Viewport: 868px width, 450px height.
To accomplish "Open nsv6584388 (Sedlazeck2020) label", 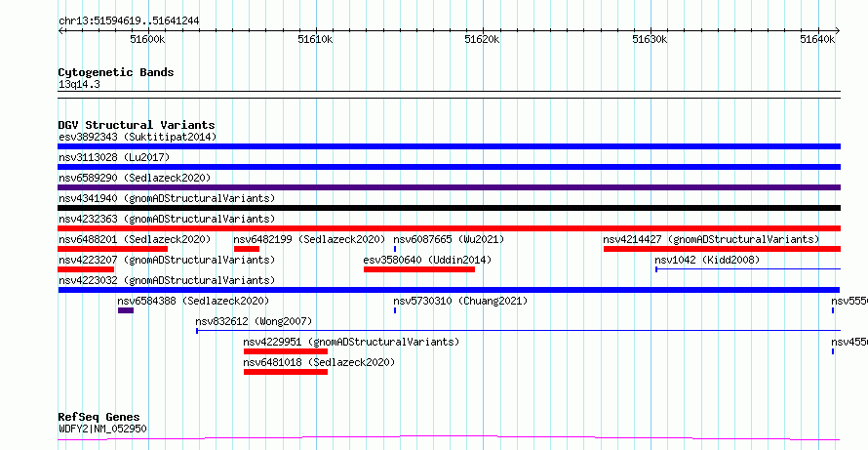I will point(193,301).
